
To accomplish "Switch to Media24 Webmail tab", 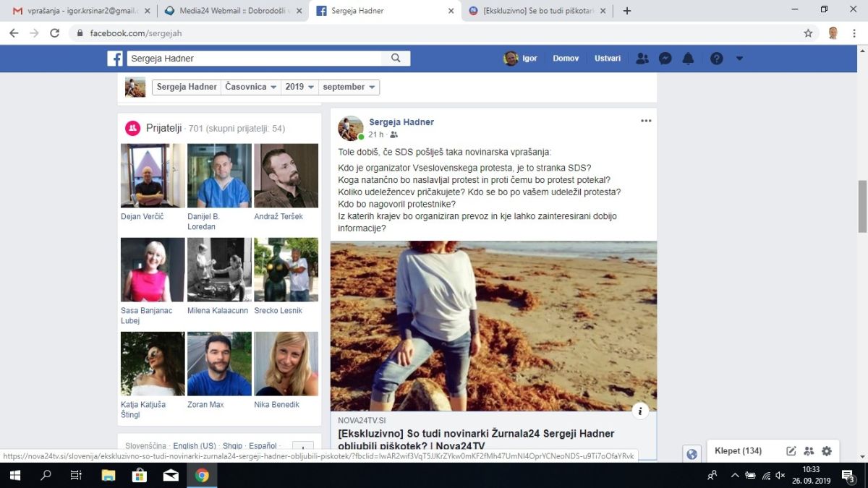I will coord(230,11).
